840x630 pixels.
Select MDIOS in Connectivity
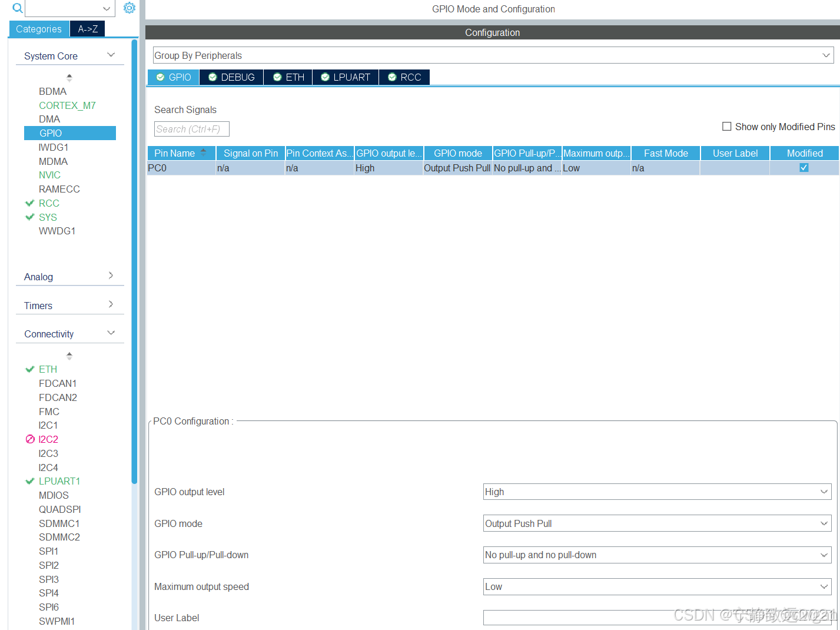pos(54,495)
